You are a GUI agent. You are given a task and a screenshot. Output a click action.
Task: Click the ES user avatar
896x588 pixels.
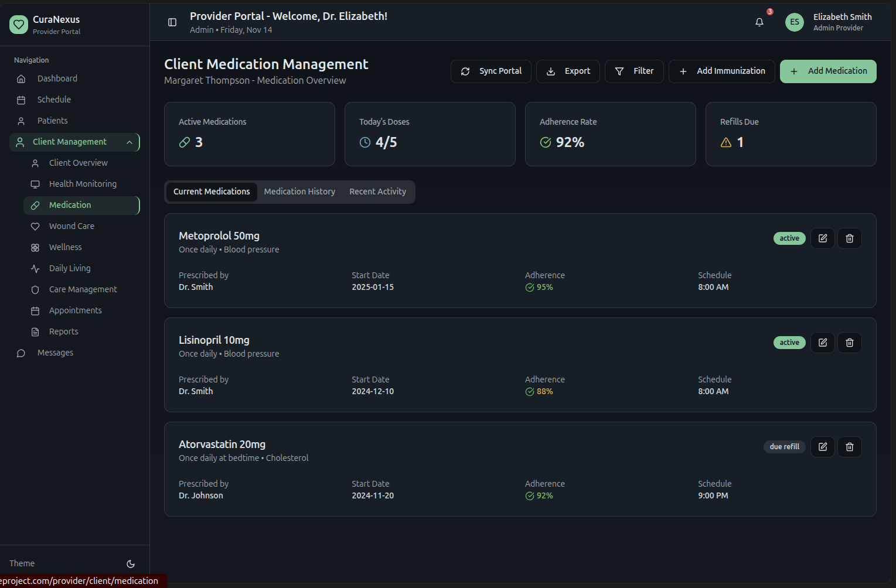click(x=794, y=22)
